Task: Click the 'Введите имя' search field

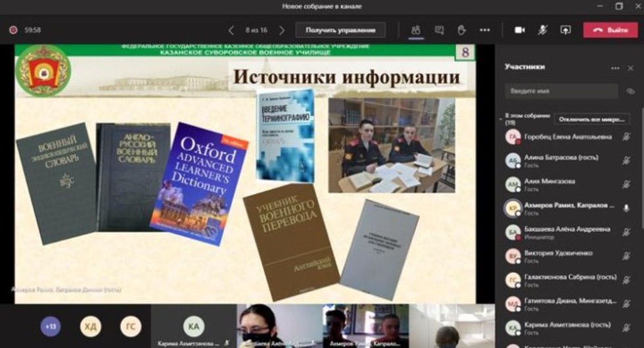Action: (x=561, y=91)
